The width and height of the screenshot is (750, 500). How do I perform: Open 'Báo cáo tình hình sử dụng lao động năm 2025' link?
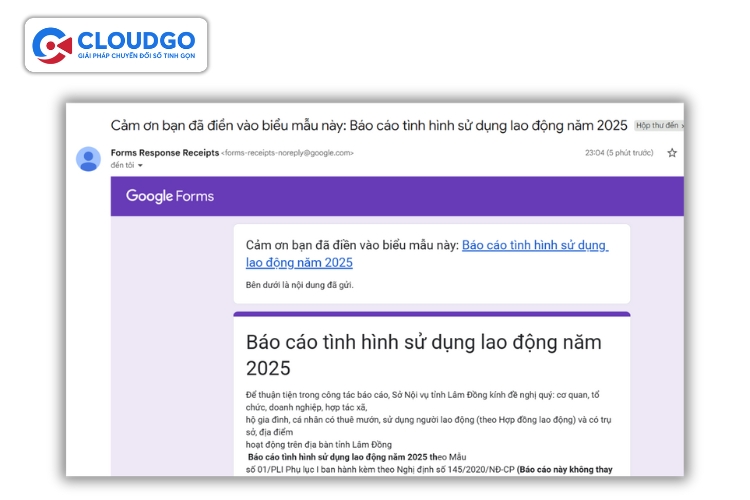(x=534, y=245)
